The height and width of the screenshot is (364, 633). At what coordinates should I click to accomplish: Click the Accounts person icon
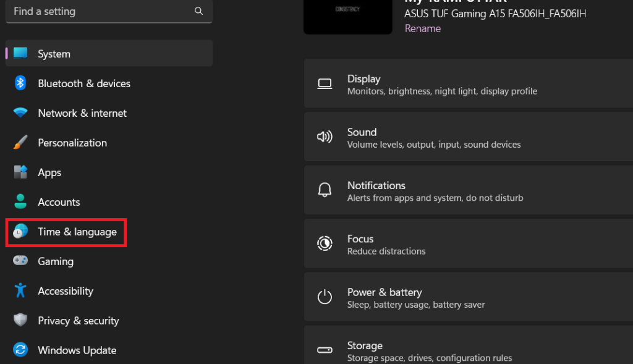point(20,202)
